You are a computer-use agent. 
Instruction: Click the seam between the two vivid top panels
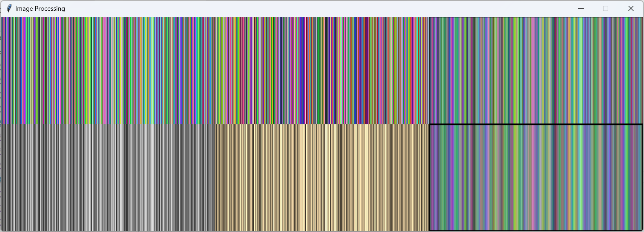[x=215, y=70]
